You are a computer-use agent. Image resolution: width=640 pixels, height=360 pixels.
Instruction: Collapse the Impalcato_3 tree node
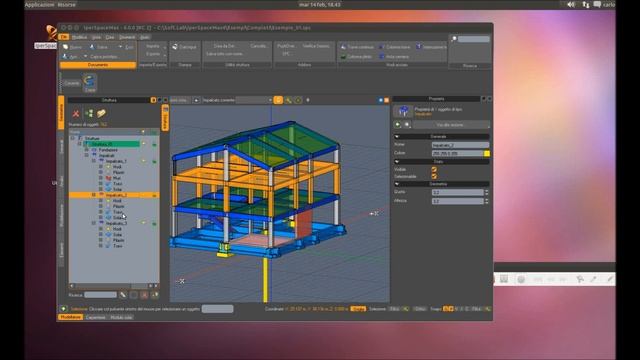pos(94,223)
